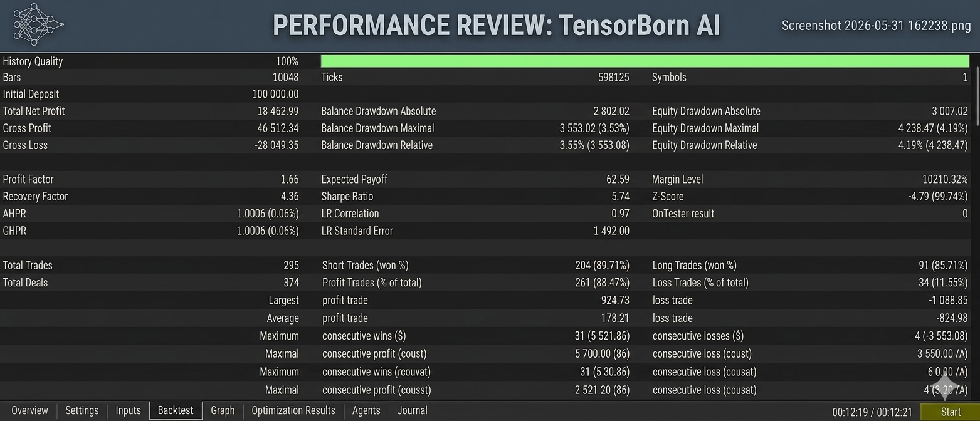Click Long Trades value 91 (85.71%)
This screenshot has width=980, height=421.
click(x=944, y=265)
